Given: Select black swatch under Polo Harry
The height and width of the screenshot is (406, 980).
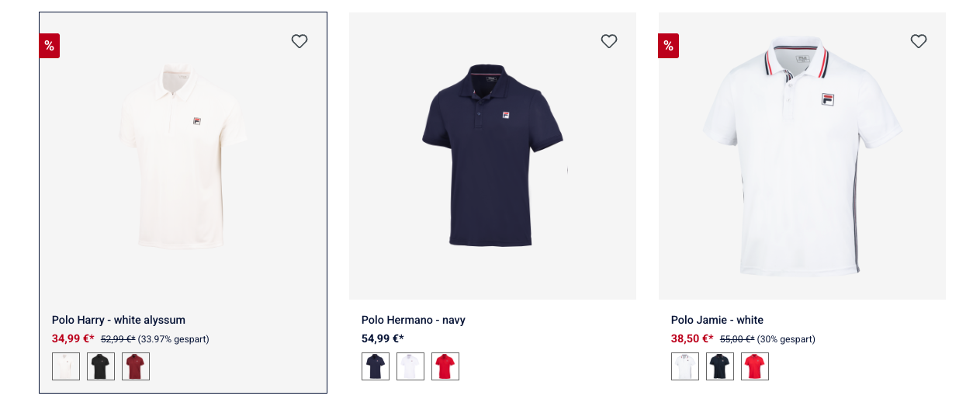Looking at the screenshot, I should tap(101, 366).
